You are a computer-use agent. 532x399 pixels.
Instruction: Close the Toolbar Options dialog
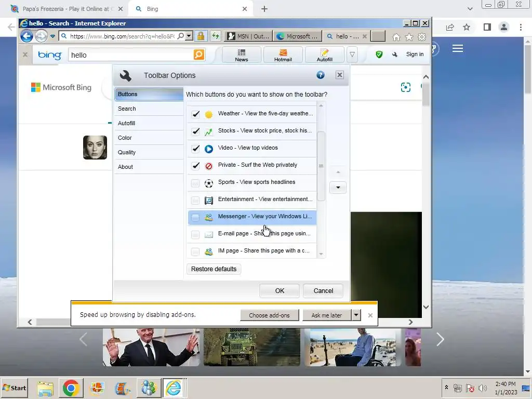pos(340,75)
